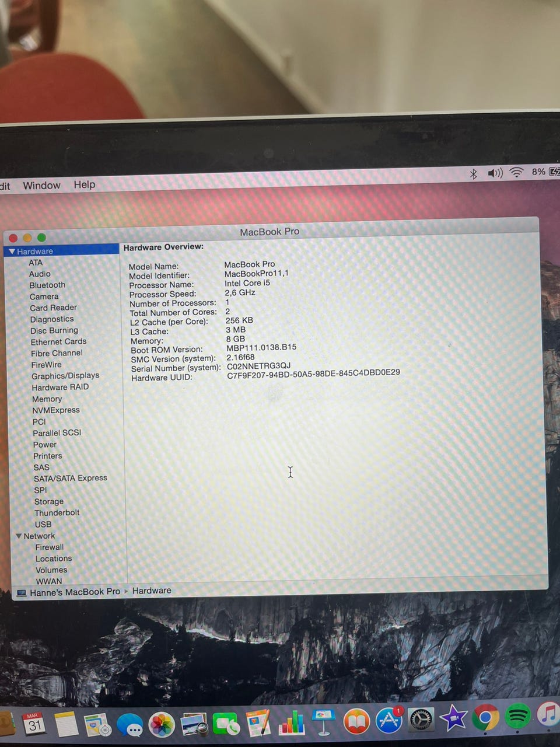Open the Calendar app in the dock

pos(34,724)
